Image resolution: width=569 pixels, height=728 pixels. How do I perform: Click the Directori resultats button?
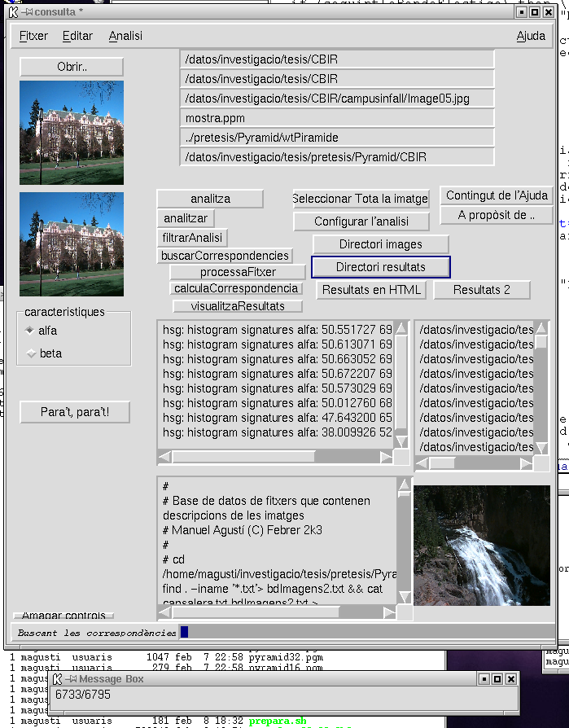pyautogui.click(x=381, y=267)
